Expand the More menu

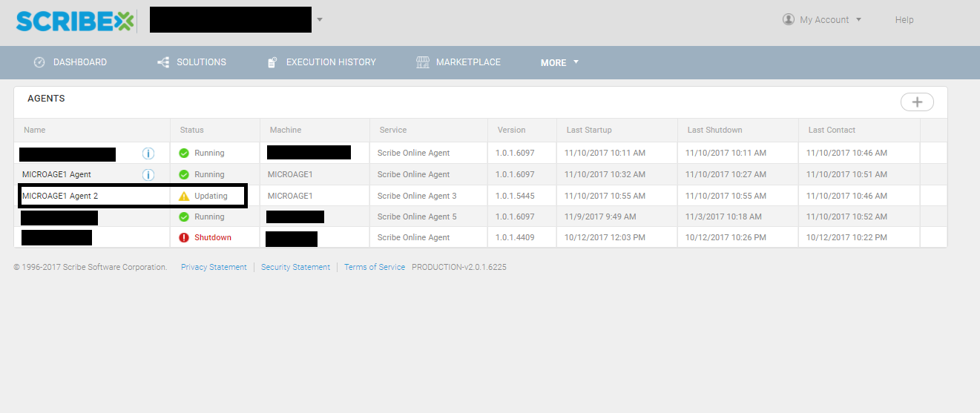[559, 63]
